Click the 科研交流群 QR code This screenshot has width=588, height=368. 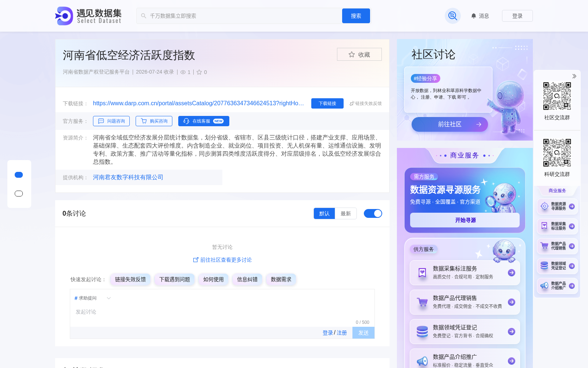click(557, 153)
